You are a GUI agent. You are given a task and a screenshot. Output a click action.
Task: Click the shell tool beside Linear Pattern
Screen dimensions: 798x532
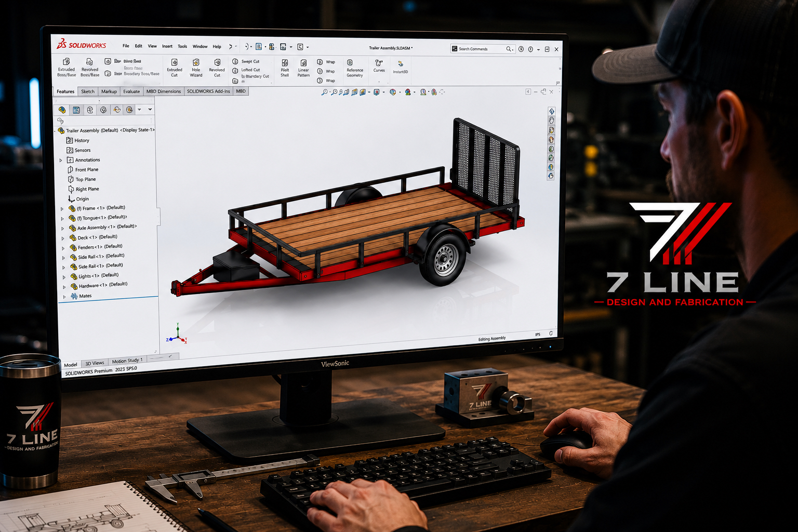[285, 68]
